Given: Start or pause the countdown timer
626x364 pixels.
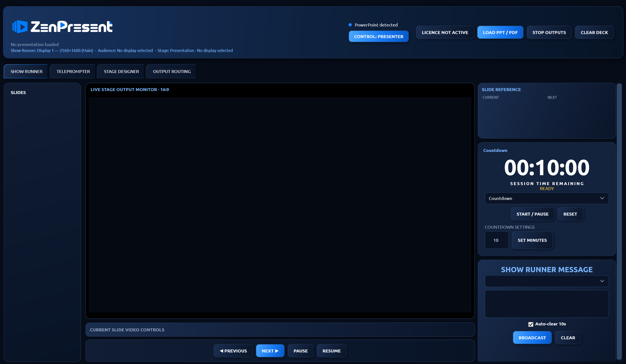Looking at the screenshot, I should pos(532,214).
